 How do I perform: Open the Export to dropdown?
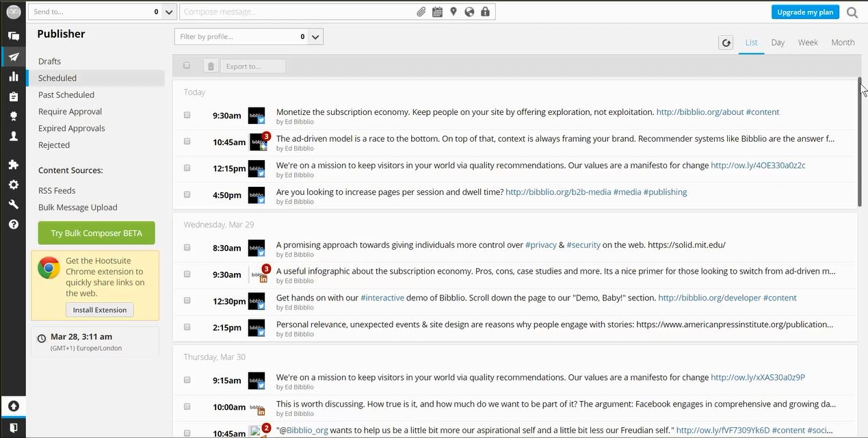252,66
